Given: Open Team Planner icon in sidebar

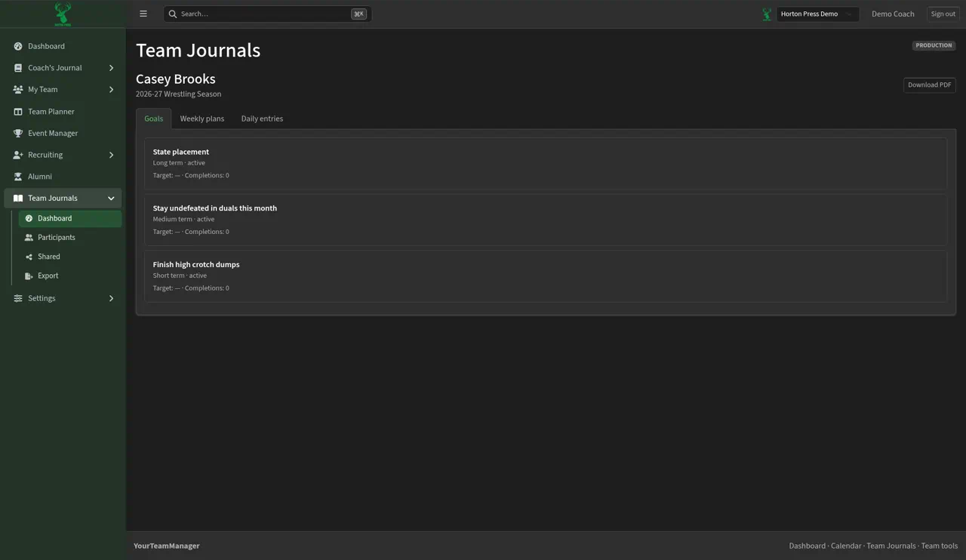Looking at the screenshot, I should [x=18, y=112].
